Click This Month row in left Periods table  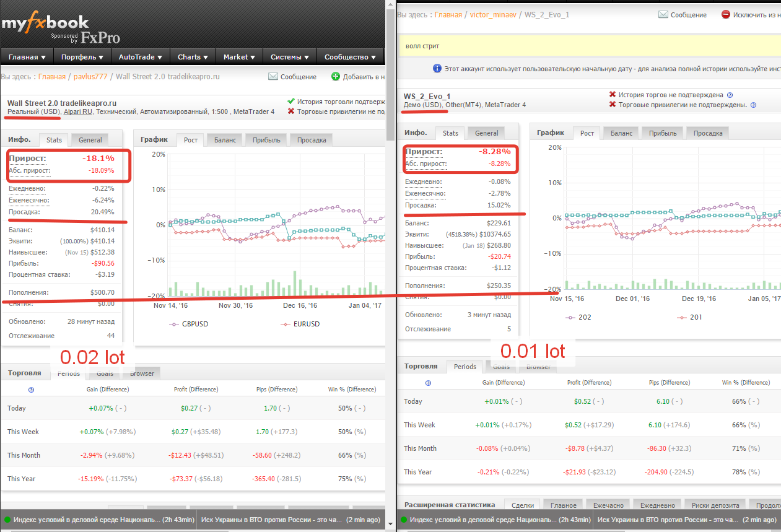(193, 455)
